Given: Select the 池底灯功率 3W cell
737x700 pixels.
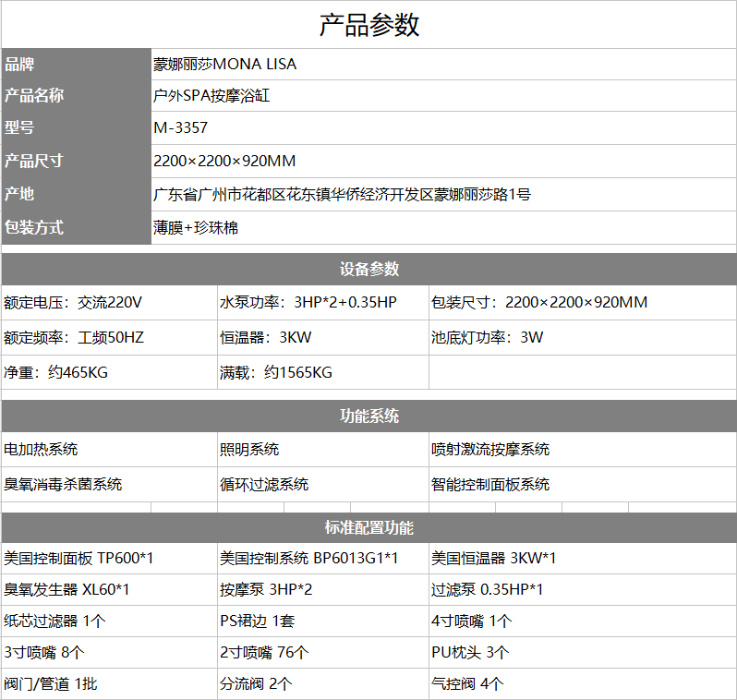Looking at the screenshot, I should [x=487, y=337].
